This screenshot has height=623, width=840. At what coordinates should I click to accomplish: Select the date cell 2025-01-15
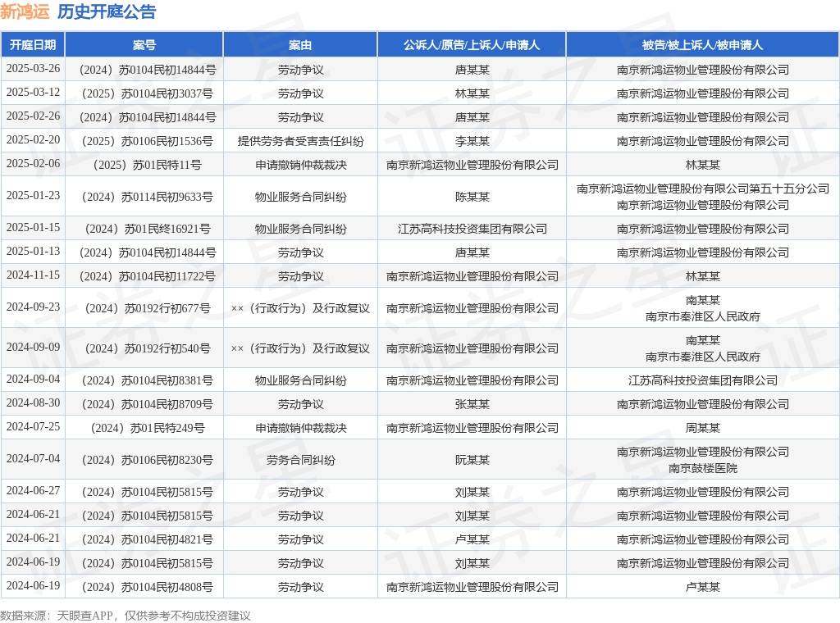coord(33,227)
